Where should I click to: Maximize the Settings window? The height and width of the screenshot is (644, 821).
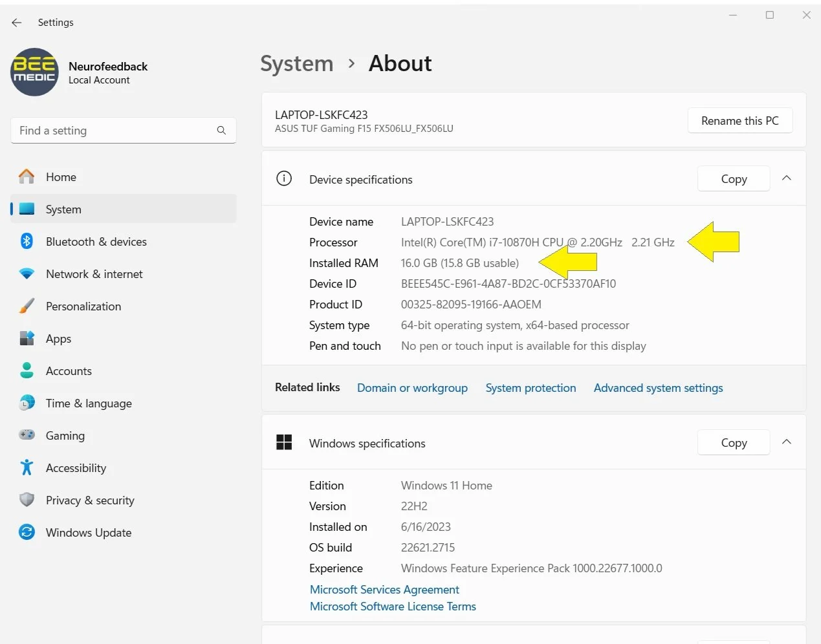click(x=770, y=15)
